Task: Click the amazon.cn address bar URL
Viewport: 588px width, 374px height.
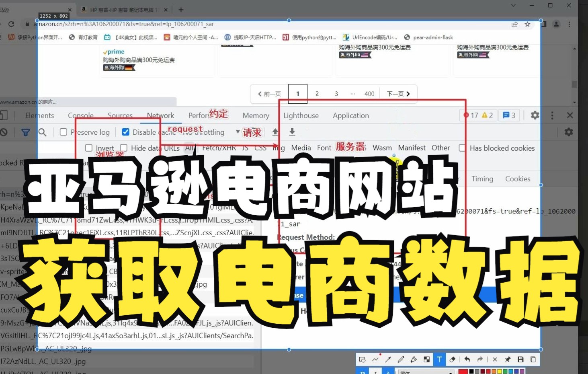Action: tap(124, 24)
